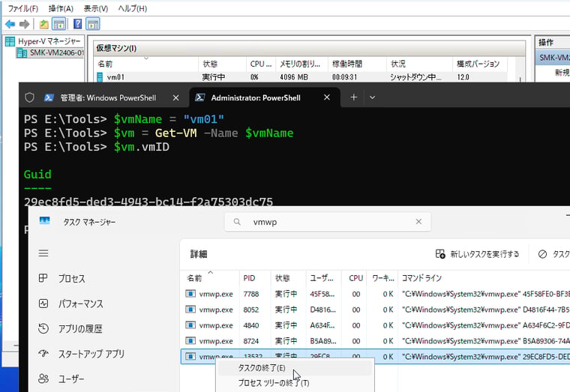
Task: Close the 管理者: Windows PowerShell tab
Action: 176,97
